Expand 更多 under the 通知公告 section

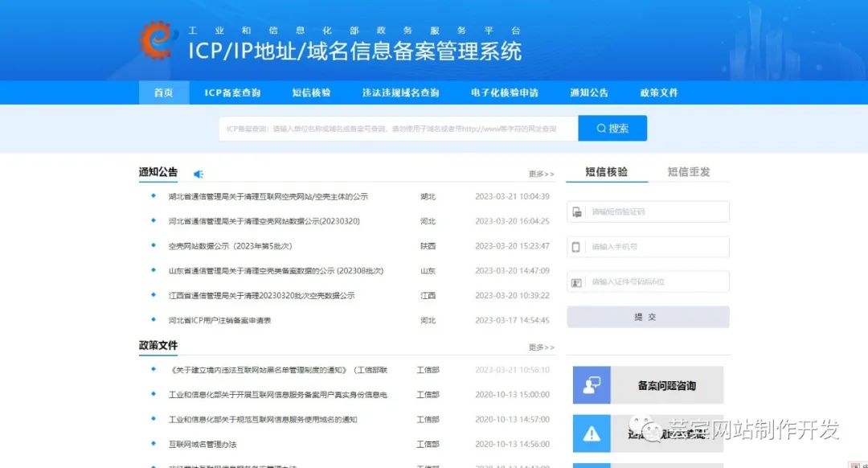(x=542, y=172)
